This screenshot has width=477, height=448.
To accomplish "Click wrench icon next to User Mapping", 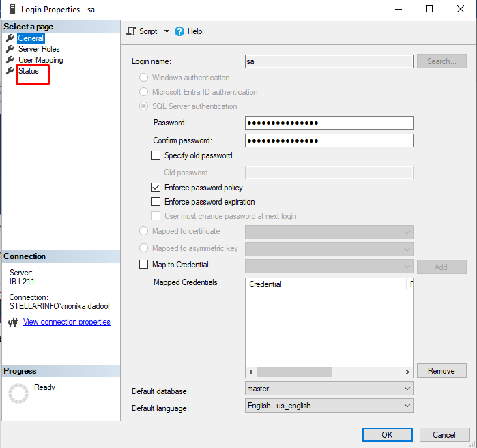I will coord(10,60).
